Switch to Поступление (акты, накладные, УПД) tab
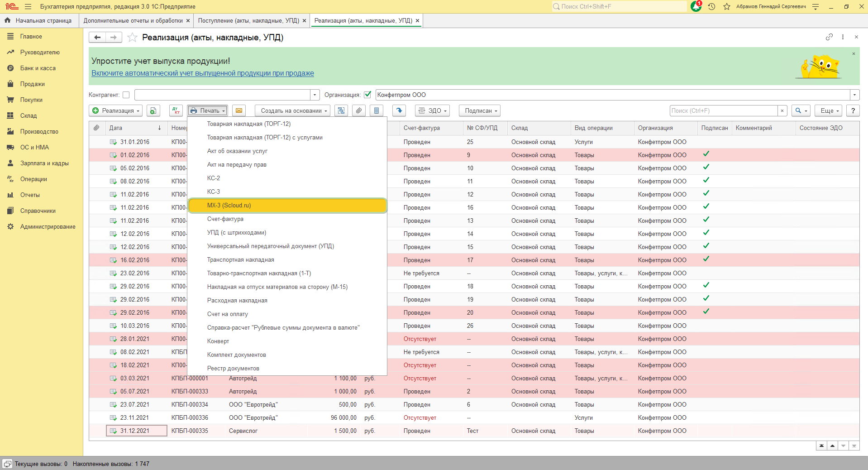868x470 pixels. pyautogui.click(x=248, y=21)
